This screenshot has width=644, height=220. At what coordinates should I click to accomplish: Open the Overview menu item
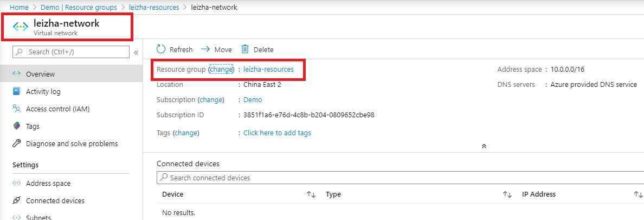click(71, 74)
